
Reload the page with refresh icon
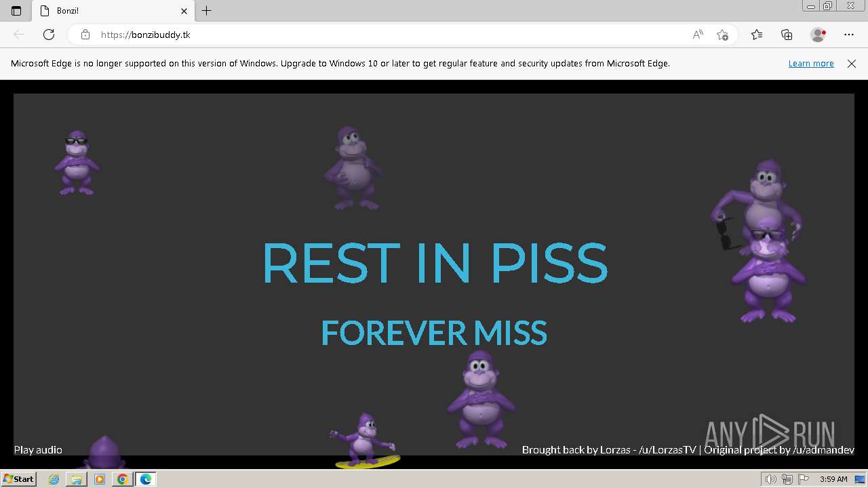click(49, 35)
